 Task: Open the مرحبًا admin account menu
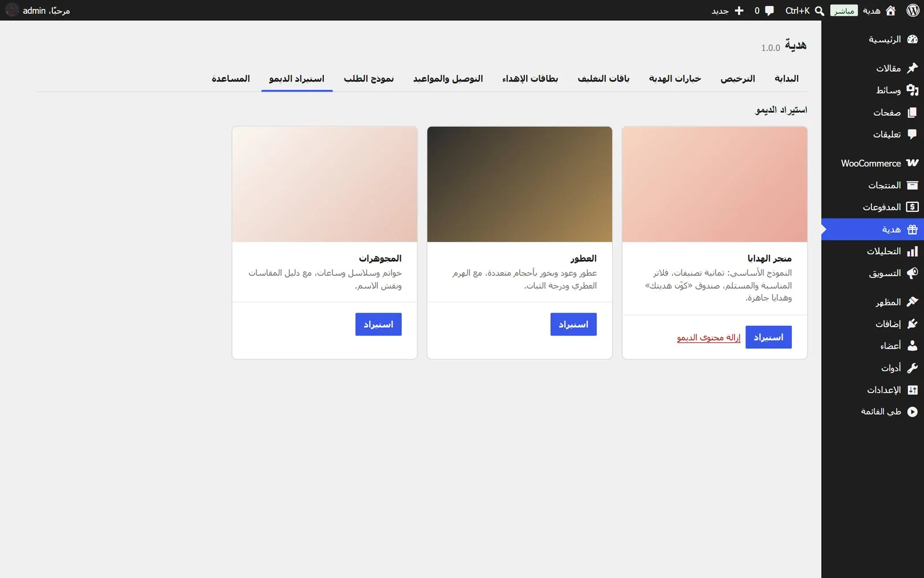click(x=38, y=10)
